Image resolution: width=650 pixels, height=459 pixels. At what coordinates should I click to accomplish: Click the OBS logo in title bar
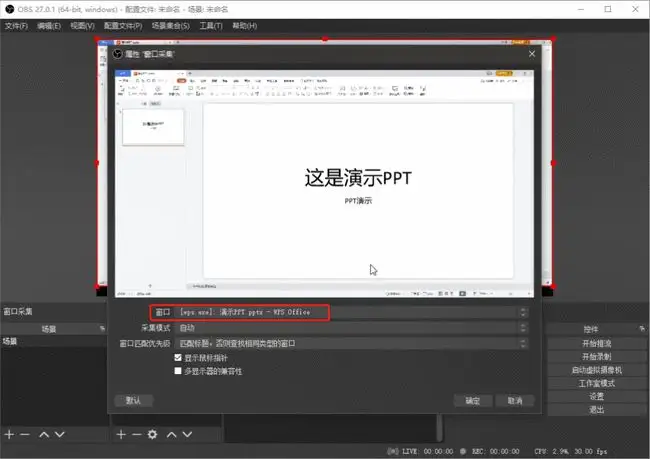tap(10, 9)
